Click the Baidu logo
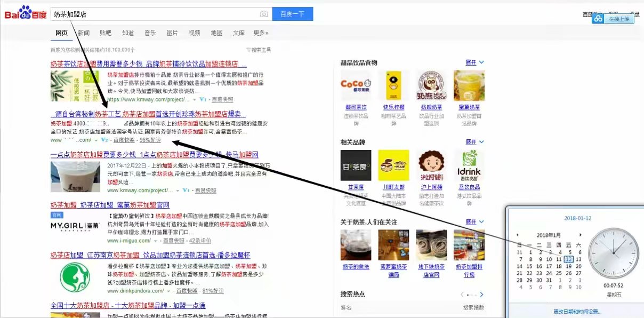The height and width of the screenshot is (318, 644). (x=26, y=13)
